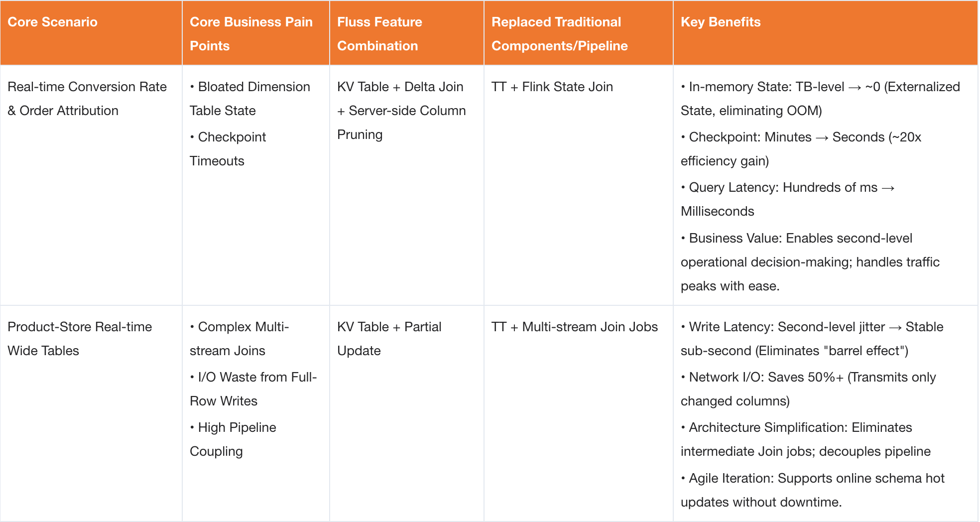This screenshot has width=980, height=522.
Task: Click the Core Business Pain Points header
Action: (251, 34)
